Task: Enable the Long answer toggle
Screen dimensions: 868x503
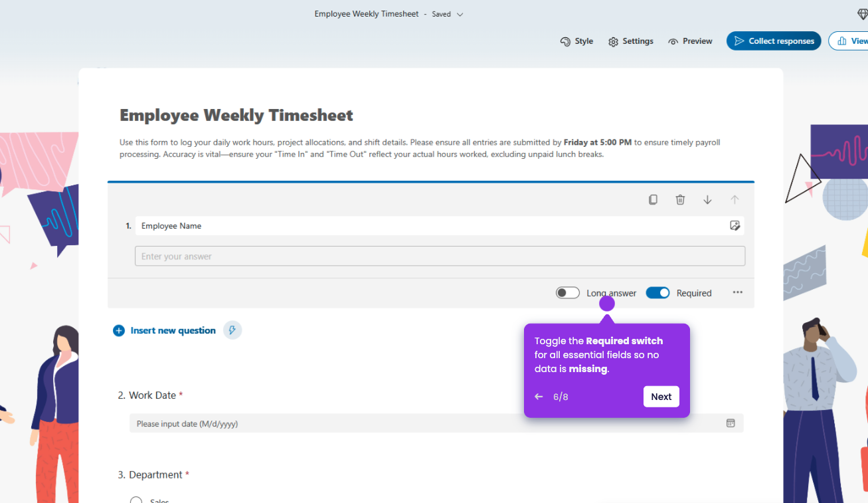Action: pyautogui.click(x=568, y=293)
